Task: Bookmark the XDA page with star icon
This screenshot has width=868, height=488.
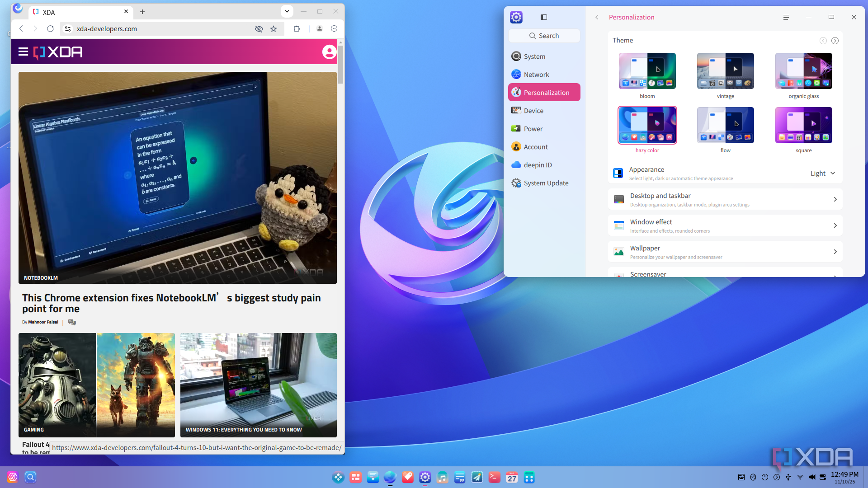Action: [274, 28]
